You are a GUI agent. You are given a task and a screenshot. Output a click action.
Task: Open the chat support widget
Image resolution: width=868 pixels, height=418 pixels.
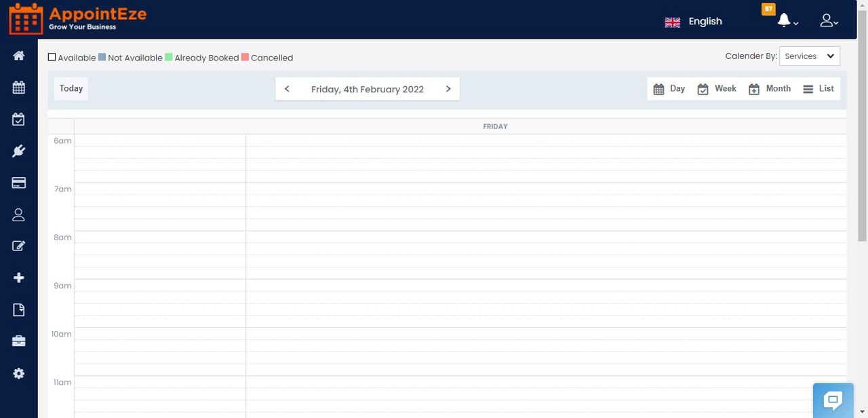point(833,400)
